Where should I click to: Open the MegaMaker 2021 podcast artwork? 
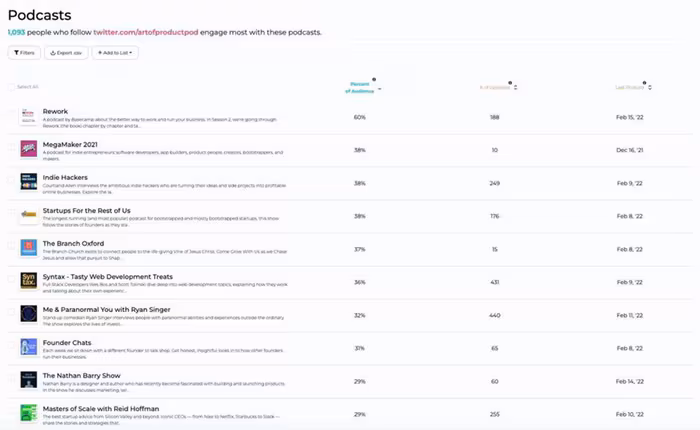(28, 149)
